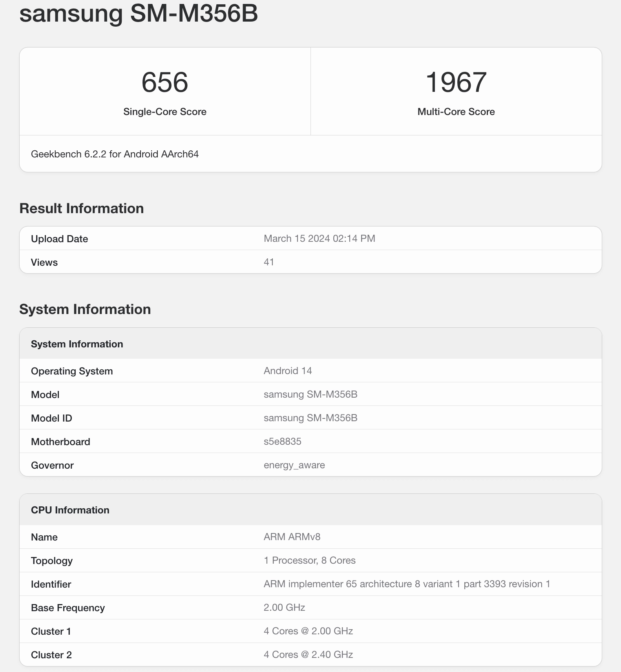Click the upload date March 15 2024 value
621x672 pixels.
[319, 239]
